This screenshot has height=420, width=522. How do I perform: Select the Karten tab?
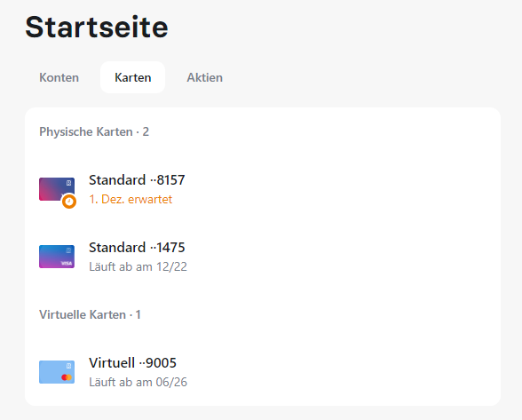pyautogui.click(x=133, y=77)
